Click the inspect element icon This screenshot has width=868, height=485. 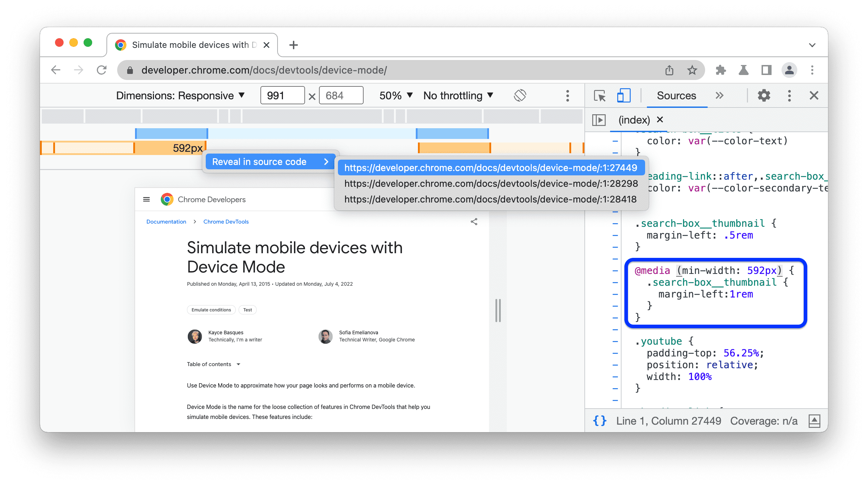[600, 95]
